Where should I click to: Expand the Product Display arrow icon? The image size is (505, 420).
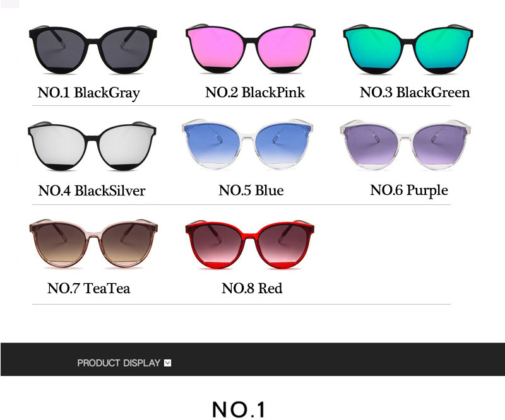pos(167,363)
